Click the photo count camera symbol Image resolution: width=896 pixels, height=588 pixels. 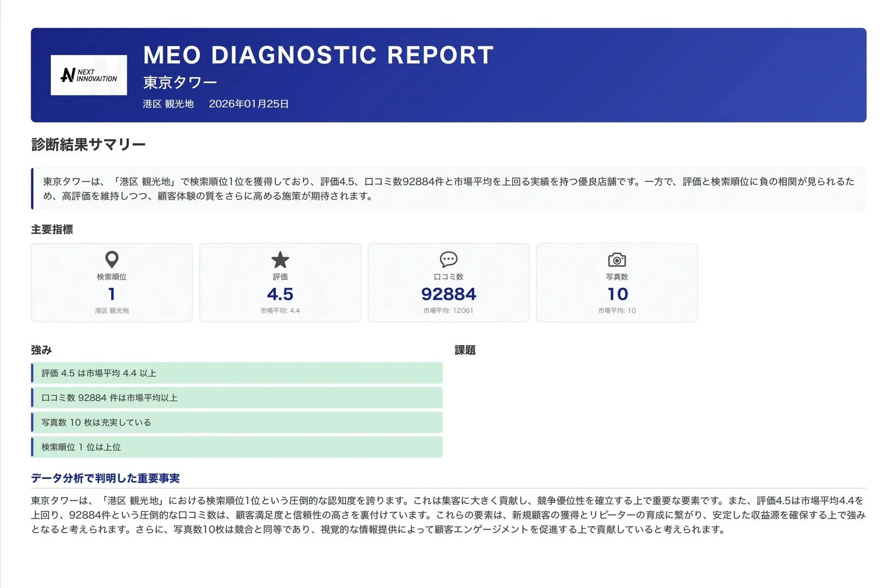pos(617,260)
